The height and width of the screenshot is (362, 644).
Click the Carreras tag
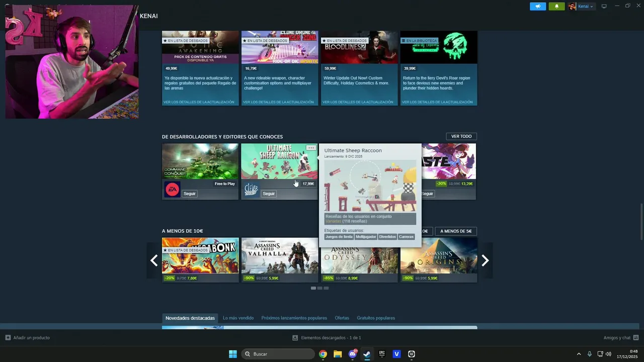pyautogui.click(x=406, y=237)
